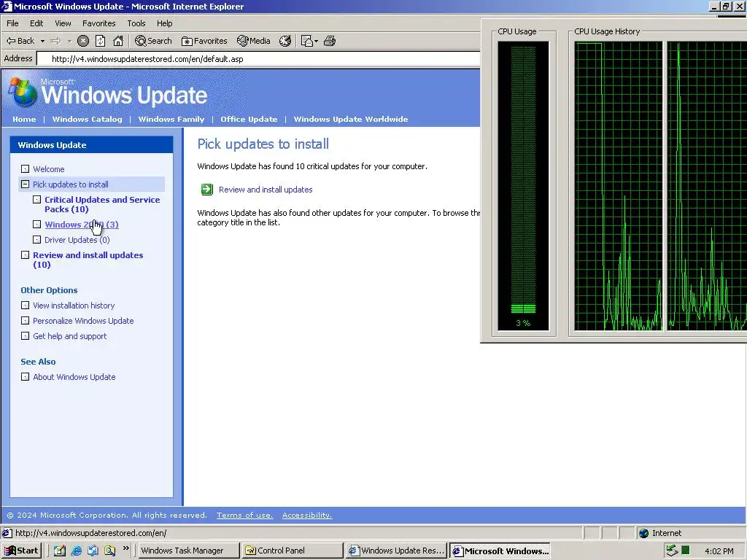747x560 pixels.
Task: Open the Edit menu
Action: pyautogui.click(x=36, y=23)
